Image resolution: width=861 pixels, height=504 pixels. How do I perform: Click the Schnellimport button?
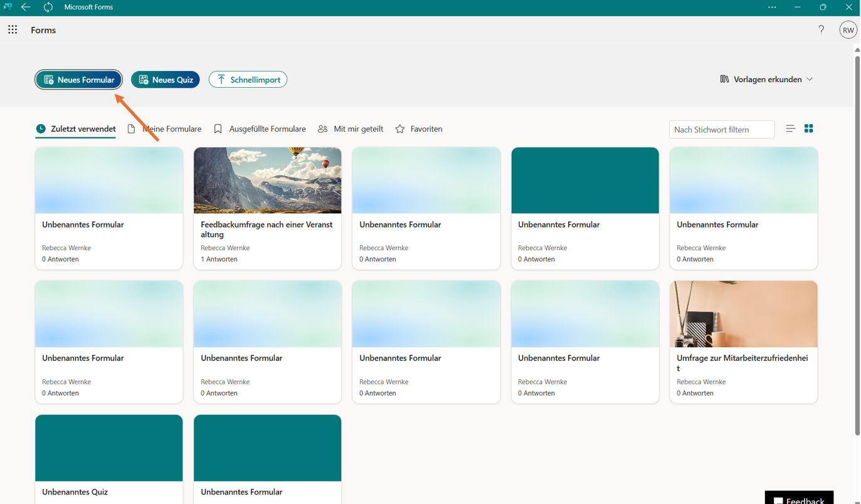click(248, 80)
